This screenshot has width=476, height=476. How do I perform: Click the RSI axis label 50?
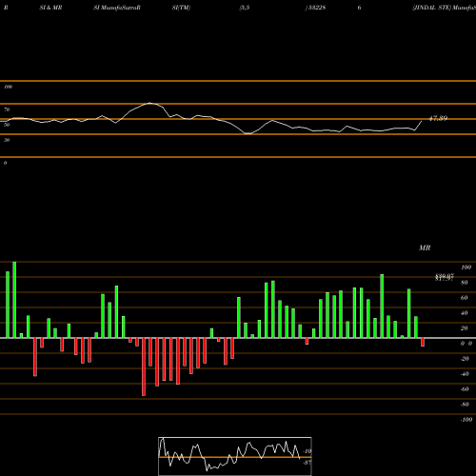click(x=7, y=125)
